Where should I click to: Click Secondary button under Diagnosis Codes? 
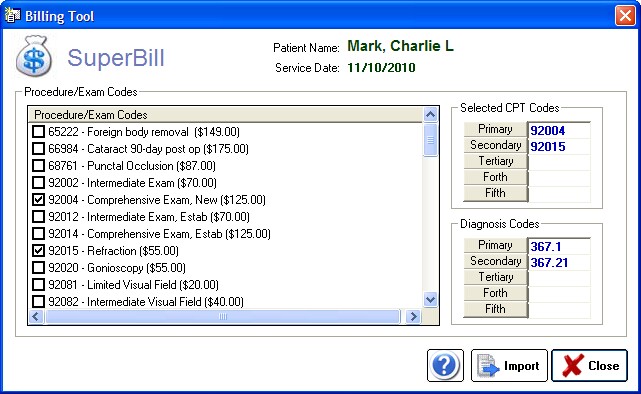[495, 261]
